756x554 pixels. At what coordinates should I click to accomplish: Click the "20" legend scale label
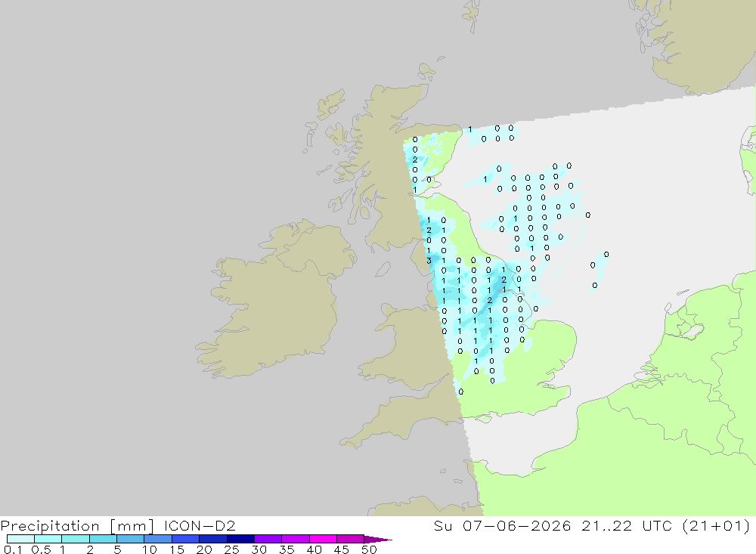coord(204,549)
